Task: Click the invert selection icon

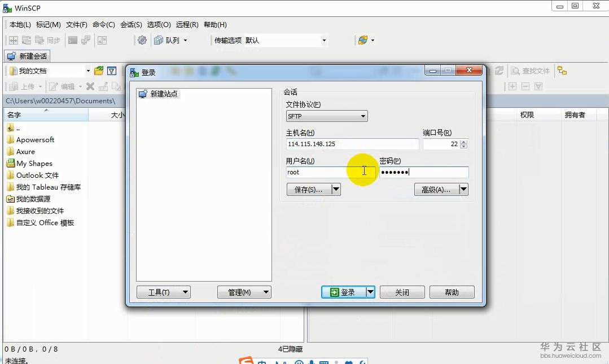Action: pos(538,86)
